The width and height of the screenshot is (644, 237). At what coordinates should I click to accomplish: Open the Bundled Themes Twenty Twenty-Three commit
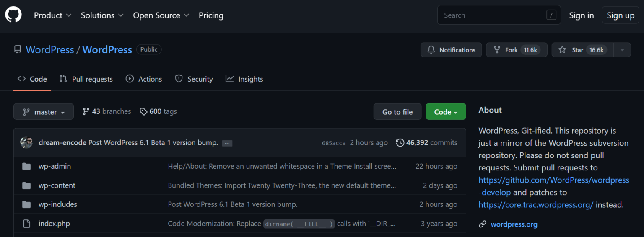282,185
